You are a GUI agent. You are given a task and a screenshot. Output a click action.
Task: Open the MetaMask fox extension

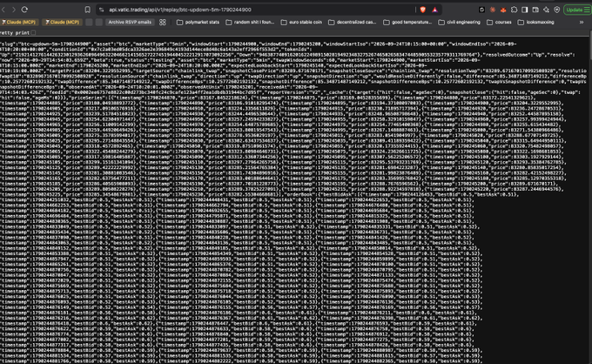click(503, 10)
